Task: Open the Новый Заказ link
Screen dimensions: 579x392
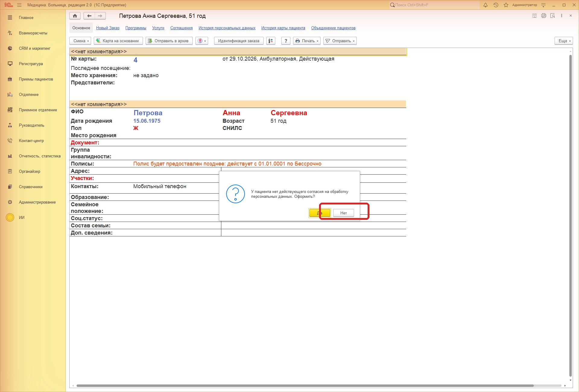Action: coord(108,28)
